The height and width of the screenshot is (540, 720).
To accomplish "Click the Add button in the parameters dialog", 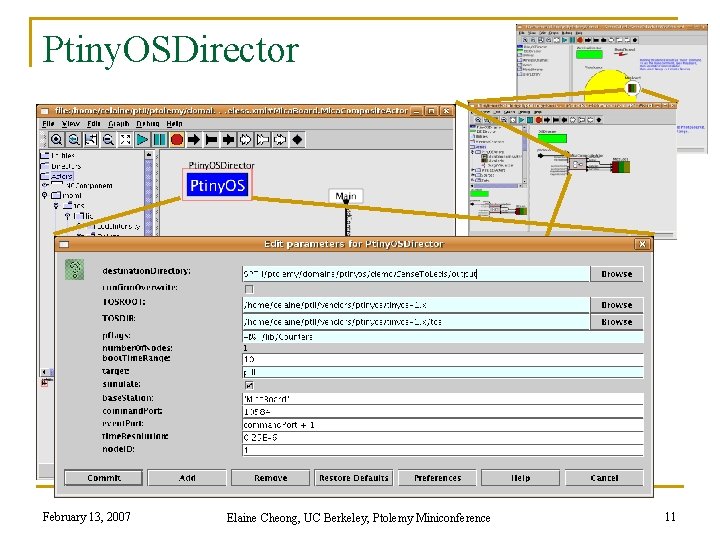I will 187,478.
